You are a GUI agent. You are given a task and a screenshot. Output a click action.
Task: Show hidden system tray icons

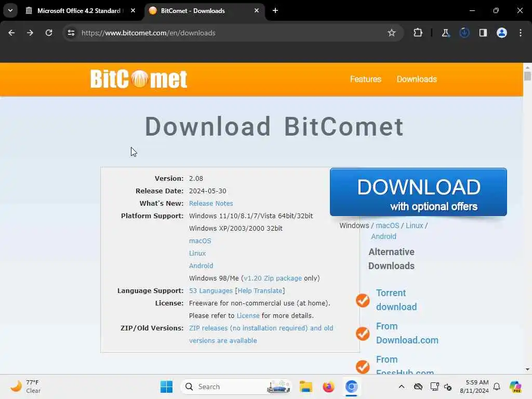tap(402, 387)
